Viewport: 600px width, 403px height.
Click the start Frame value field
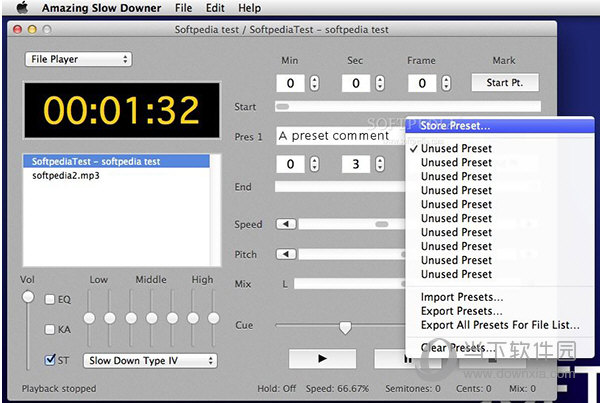(x=422, y=83)
